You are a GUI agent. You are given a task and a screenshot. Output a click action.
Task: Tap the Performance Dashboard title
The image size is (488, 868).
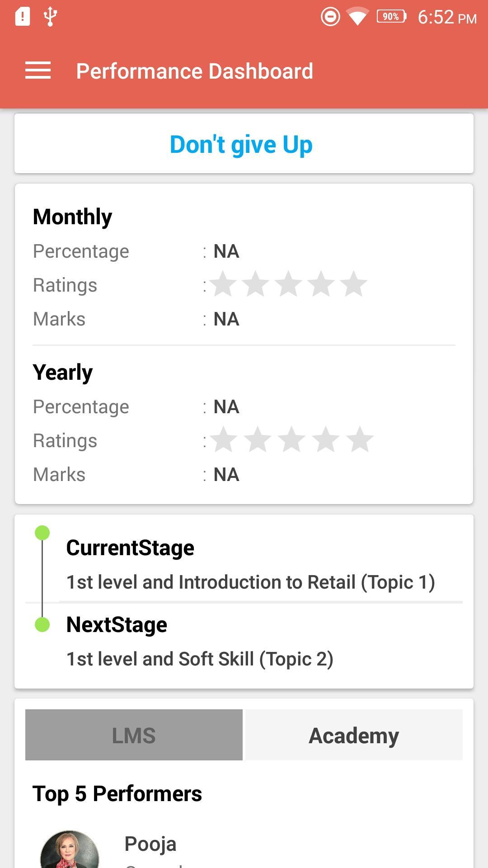coord(194,71)
